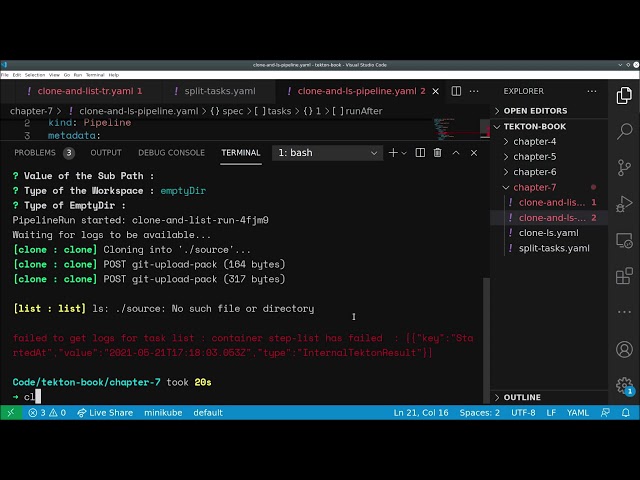
Task: Expand the chapter-6 folder
Action: pos(549,172)
